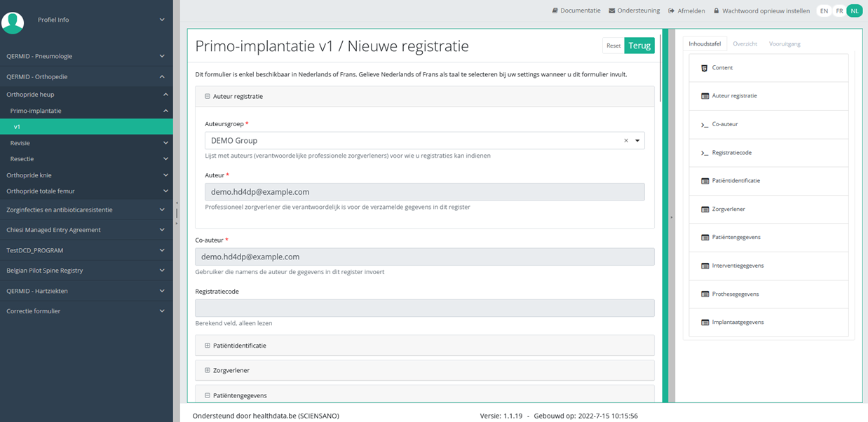
Task: Expand the Patiëntidentificatie section
Action: [x=208, y=346]
